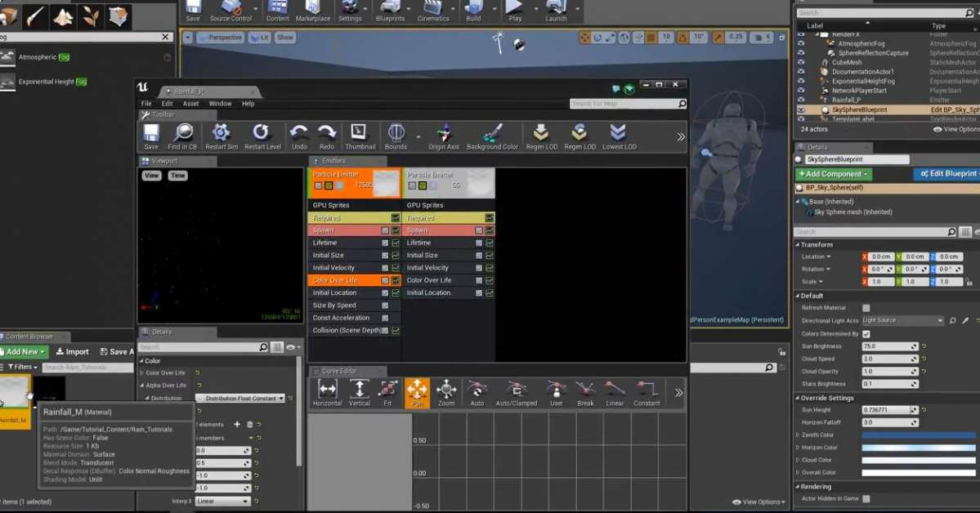The width and height of the screenshot is (980, 513).
Task: Open the Linear interpolation dropdown in Details
Action: coord(222,501)
